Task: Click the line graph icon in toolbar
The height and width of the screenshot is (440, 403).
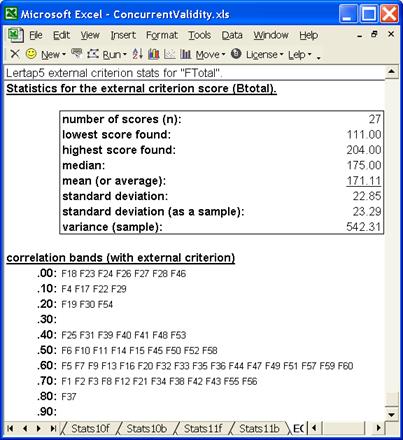Action: (170, 54)
